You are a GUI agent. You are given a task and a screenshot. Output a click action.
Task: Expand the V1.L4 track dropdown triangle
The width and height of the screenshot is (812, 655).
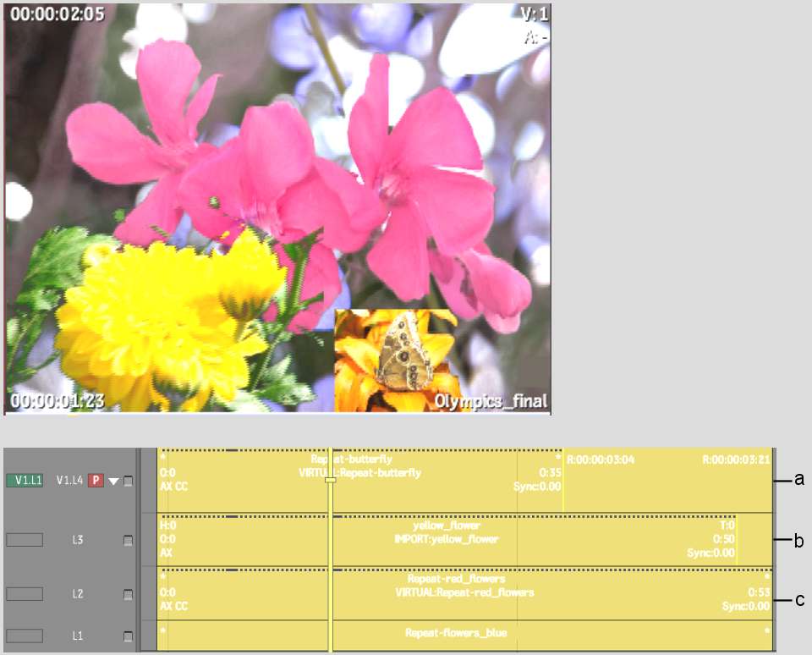pos(113,482)
